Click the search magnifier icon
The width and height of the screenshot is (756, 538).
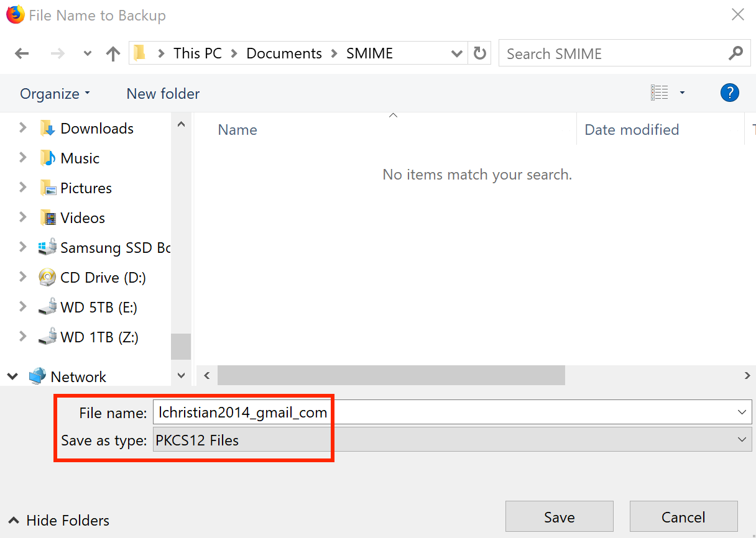click(x=736, y=53)
